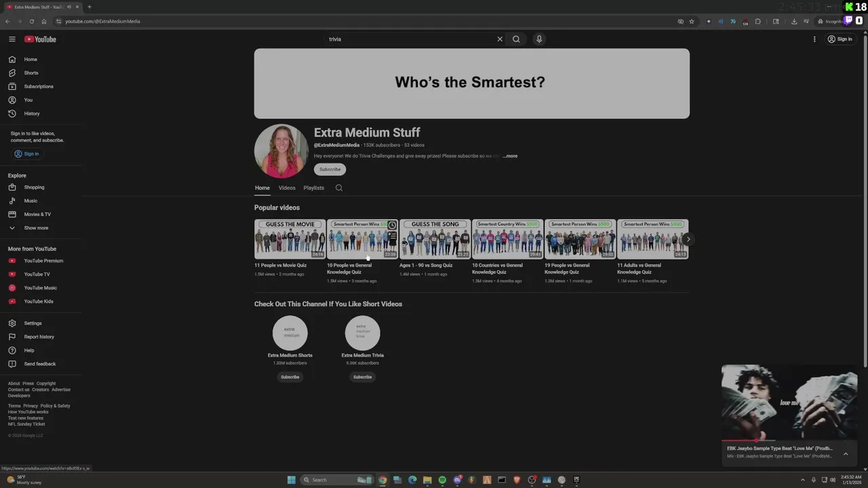Open the Privacy footer link
868x488 pixels.
coord(31,406)
